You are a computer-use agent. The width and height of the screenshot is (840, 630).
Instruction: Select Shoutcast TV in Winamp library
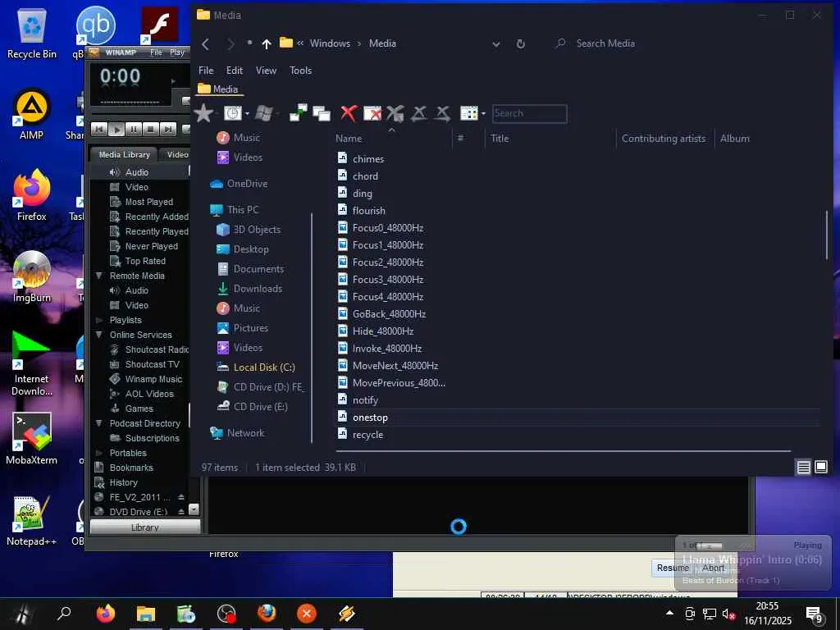(x=152, y=364)
